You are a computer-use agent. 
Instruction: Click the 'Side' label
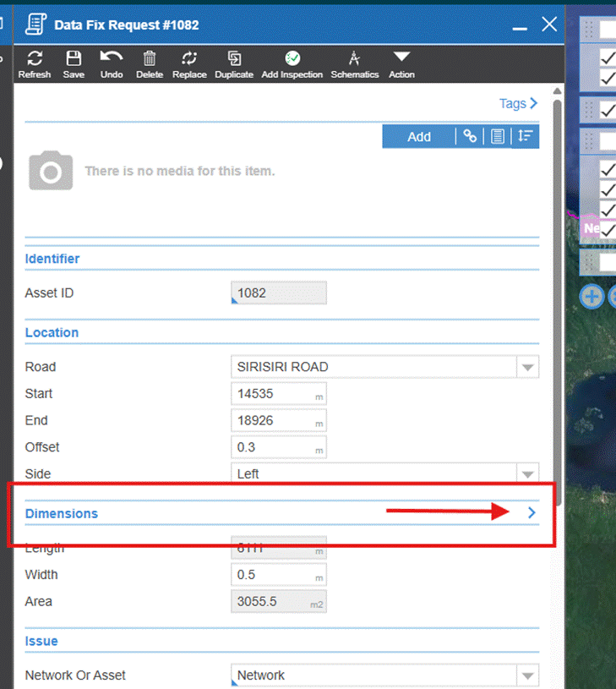[x=38, y=474]
